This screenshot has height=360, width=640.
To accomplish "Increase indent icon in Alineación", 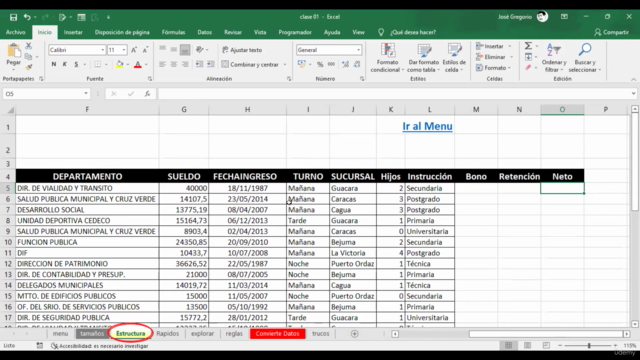I will click(210, 64).
